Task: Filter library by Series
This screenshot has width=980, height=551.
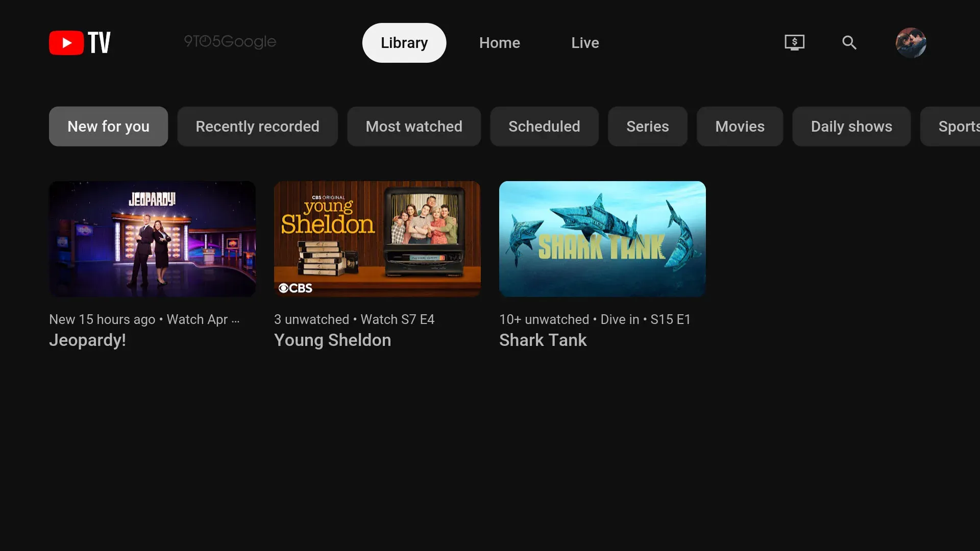Action: 647,126
